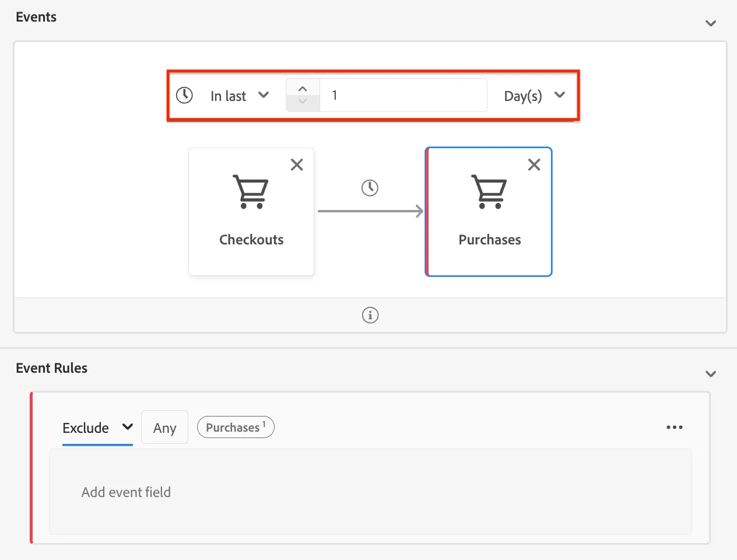The image size is (737, 560).
Task: Click the Purchases event tag in Event Rules
Action: (x=236, y=427)
